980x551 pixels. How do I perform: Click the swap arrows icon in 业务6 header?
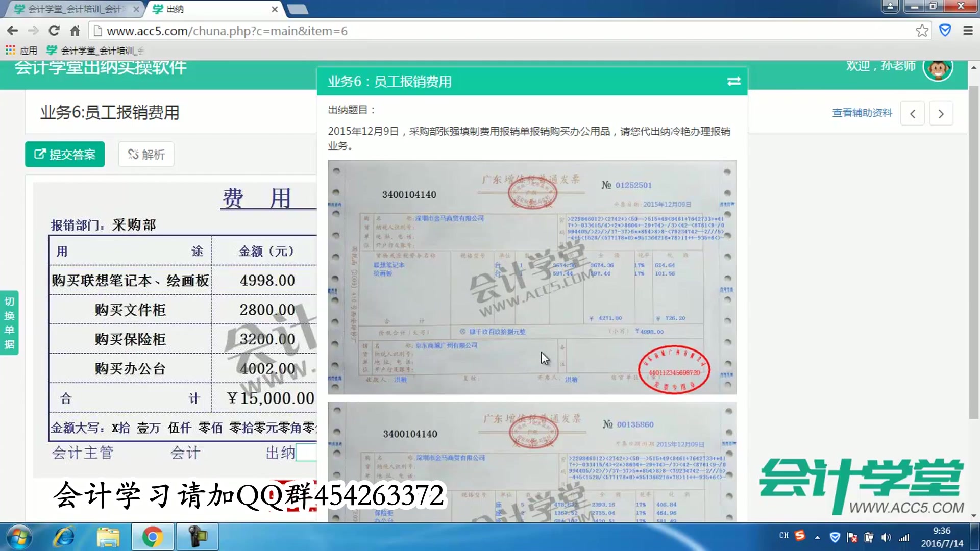[733, 81]
